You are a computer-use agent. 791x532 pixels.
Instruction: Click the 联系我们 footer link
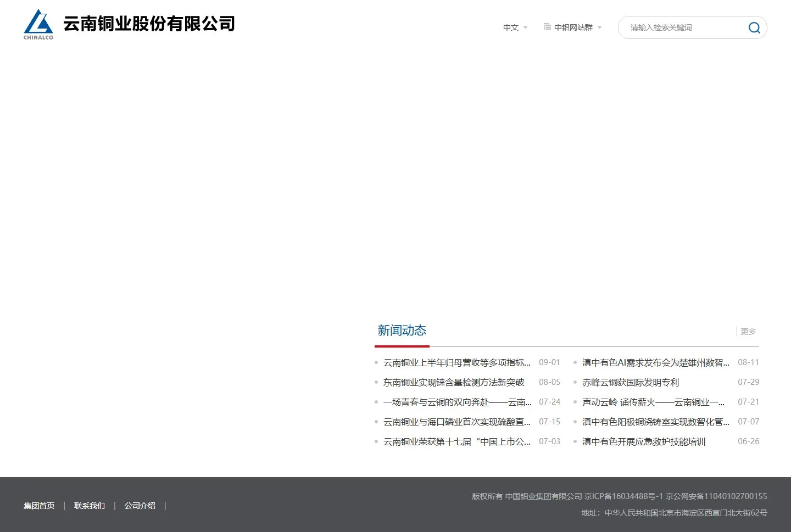click(90, 506)
